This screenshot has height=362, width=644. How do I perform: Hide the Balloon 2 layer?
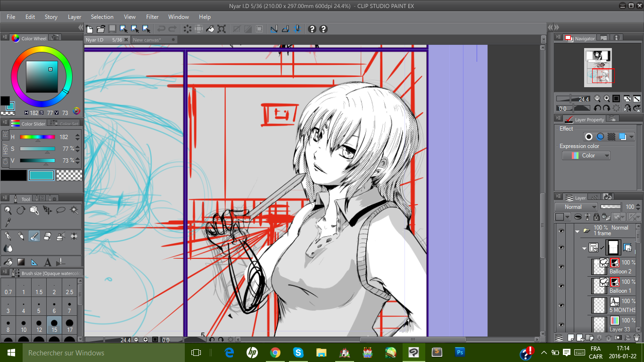561,267
